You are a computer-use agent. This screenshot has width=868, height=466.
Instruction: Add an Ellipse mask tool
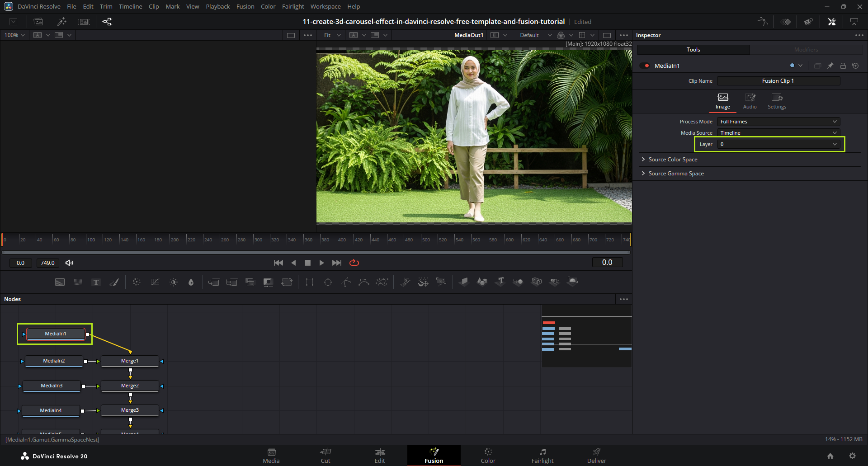pyautogui.click(x=328, y=282)
